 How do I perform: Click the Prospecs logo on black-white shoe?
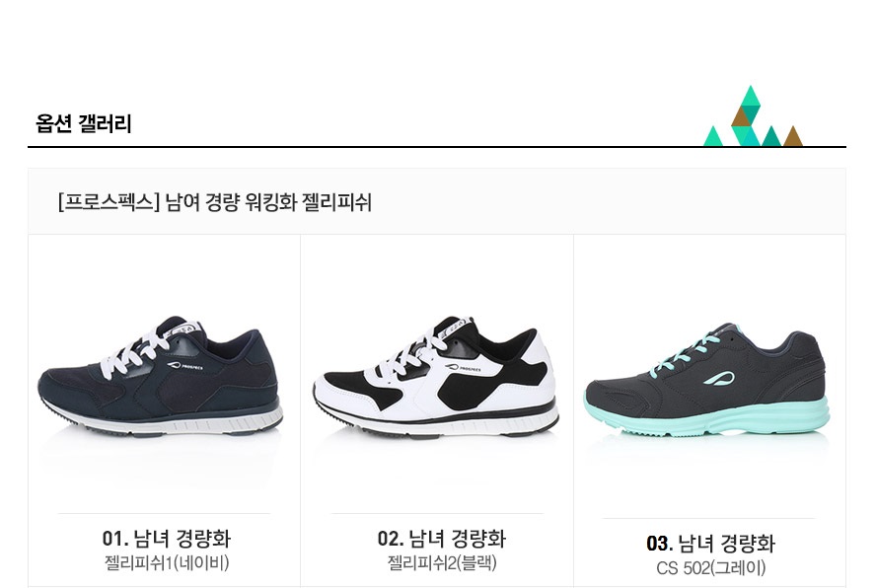click(x=462, y=368)
